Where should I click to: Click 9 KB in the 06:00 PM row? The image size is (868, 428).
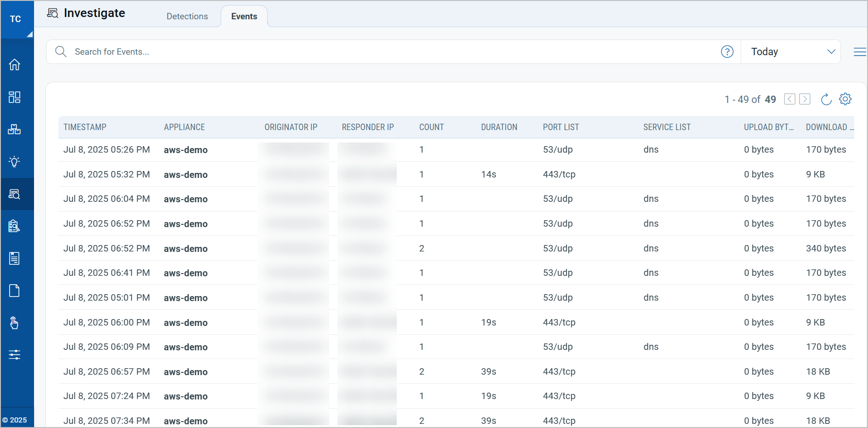[x=816, y=322]
